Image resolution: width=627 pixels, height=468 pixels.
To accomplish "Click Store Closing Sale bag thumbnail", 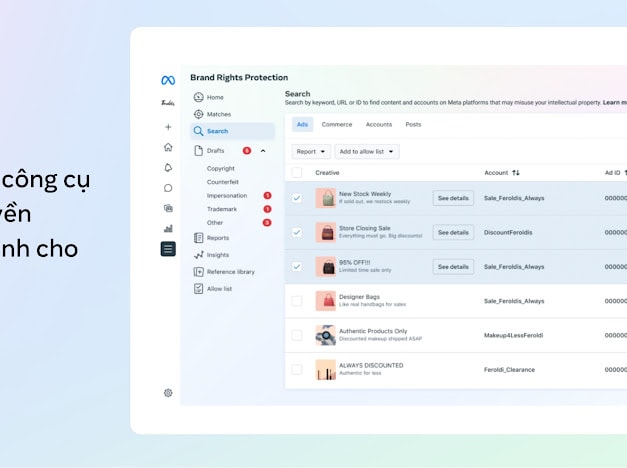I will 325,232.
